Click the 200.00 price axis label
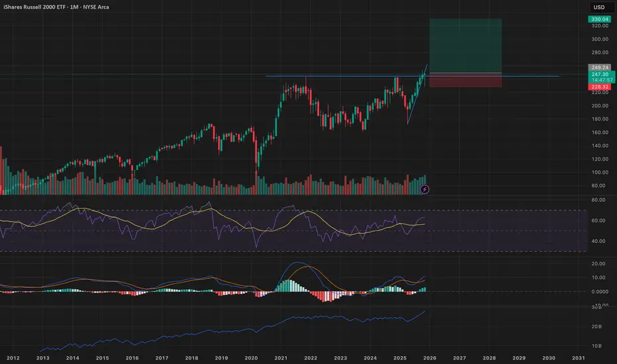The width and height of the screenshot is (617, 364). click(x=600, y=105)
